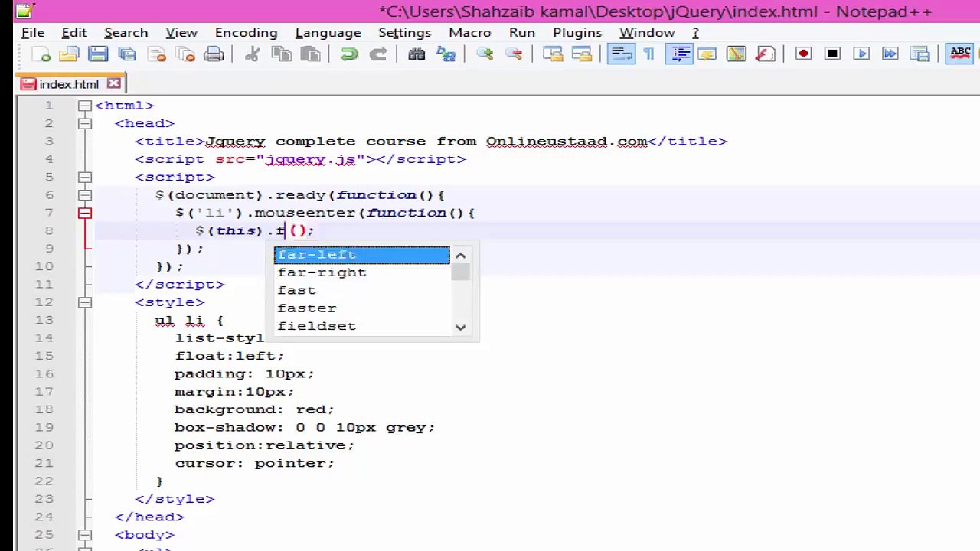Click the Redo arrow icon
Screen dimensions: 980x551
pos(378,54)
